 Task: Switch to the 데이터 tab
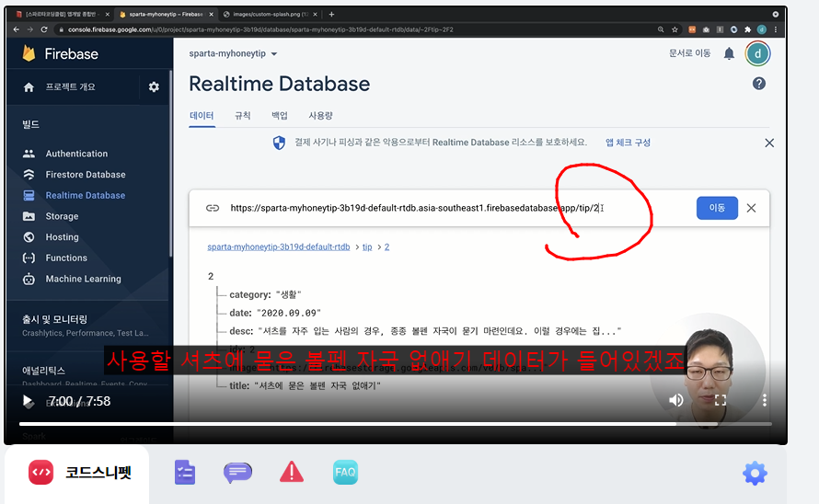pyautogui.click(x=202, y=116)
